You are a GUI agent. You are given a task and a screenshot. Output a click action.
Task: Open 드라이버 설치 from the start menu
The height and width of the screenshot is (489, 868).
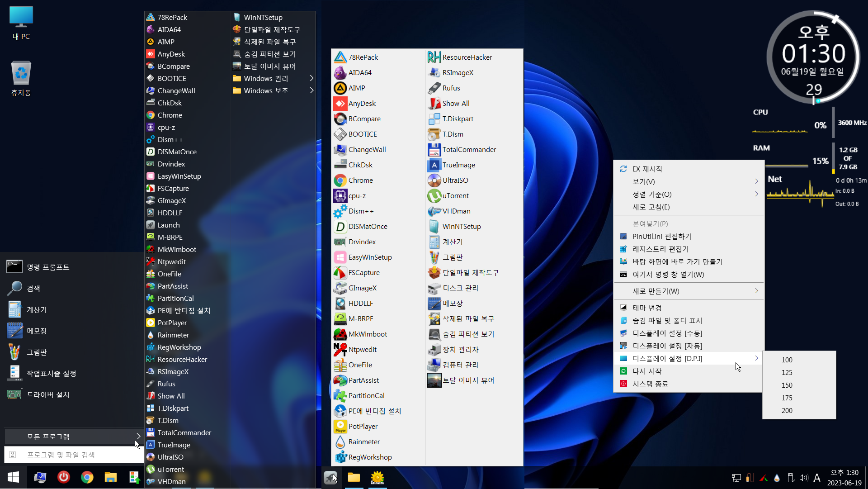pyautogui.click(x=72, y=394)
